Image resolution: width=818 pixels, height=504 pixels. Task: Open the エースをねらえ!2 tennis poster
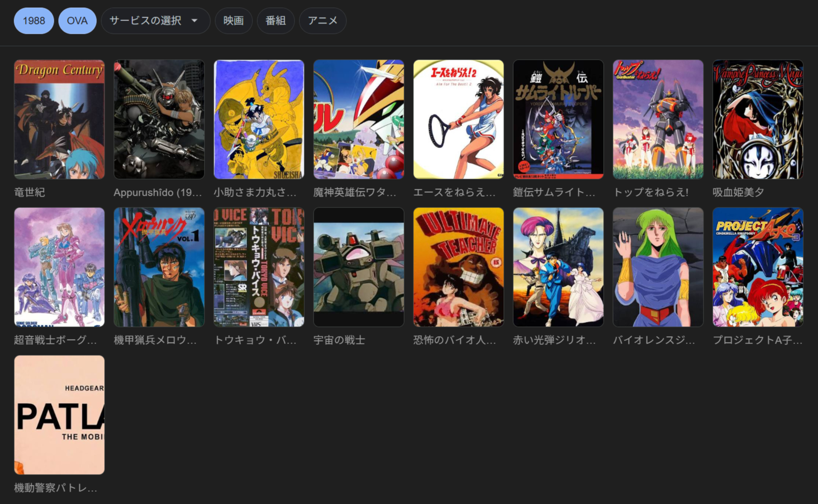(x=458, y=119)
